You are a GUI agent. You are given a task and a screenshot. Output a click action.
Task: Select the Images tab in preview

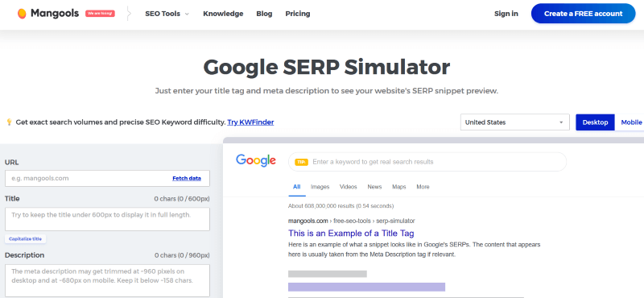coord(320,187)
